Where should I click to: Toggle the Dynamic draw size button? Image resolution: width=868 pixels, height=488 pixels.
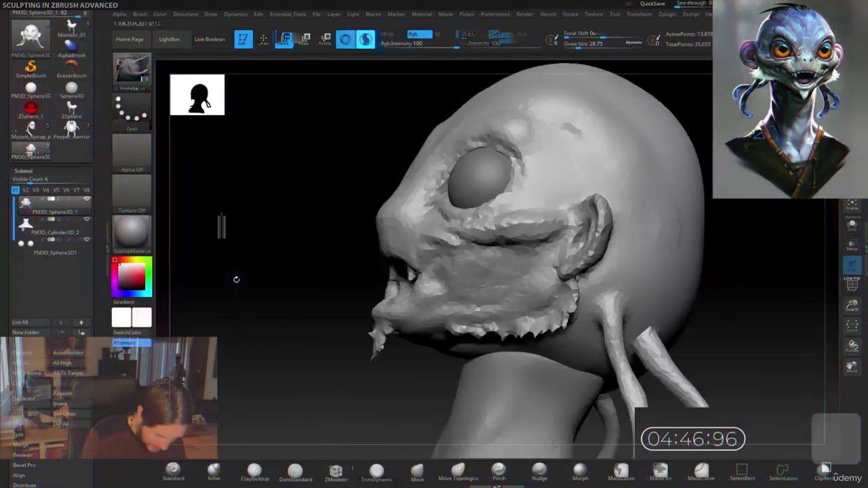[633, 43]
